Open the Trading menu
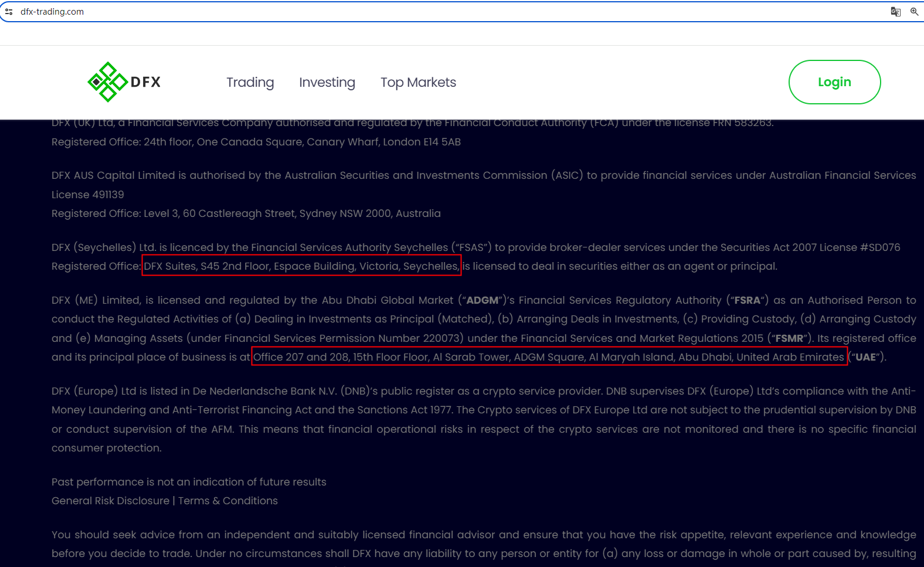924x567 pixels. 250,83
